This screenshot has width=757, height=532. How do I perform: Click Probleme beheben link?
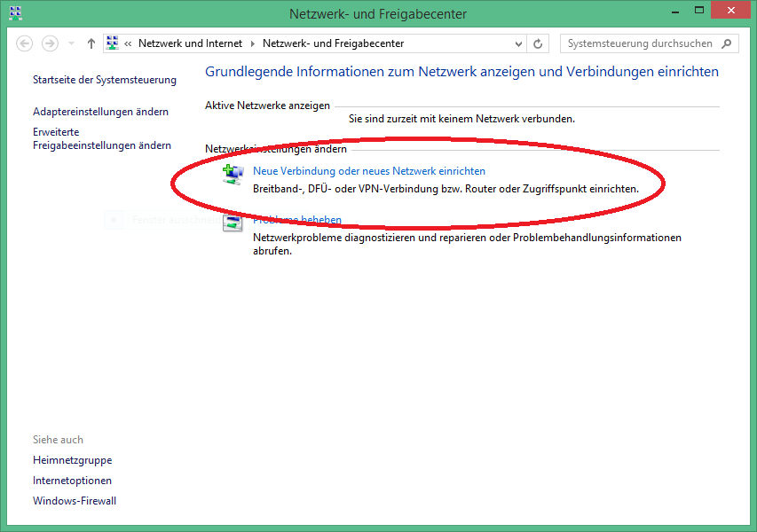[297, 220]
